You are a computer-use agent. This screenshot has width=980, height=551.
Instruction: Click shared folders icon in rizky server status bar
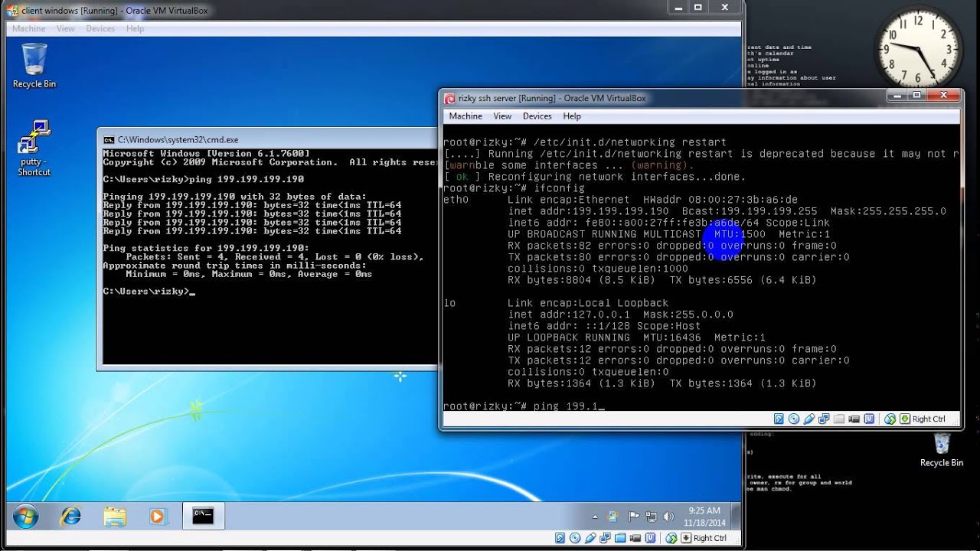coord(839,419)
